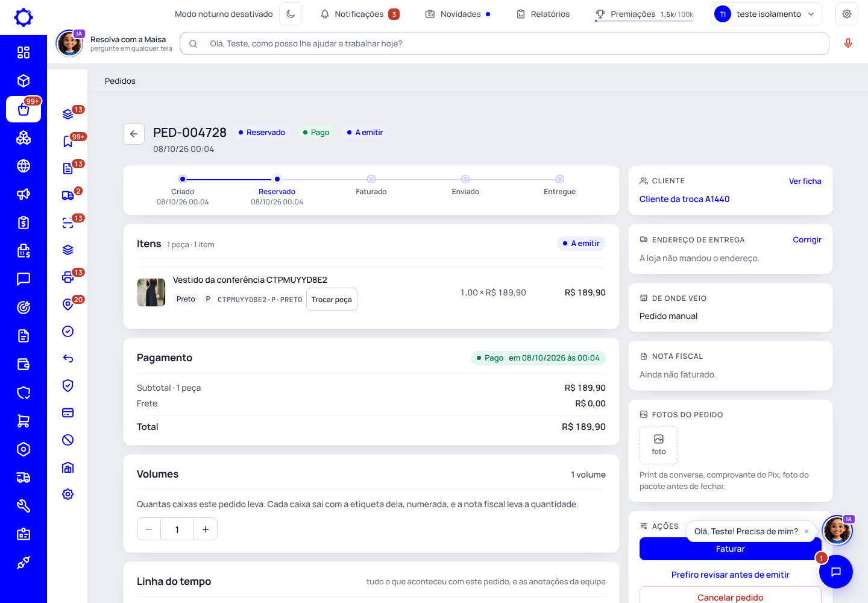This screenshot has height=603, width=868.
Task: Click the megaphone marketing icon in the sidebar
Action: (x=24, y=194)
